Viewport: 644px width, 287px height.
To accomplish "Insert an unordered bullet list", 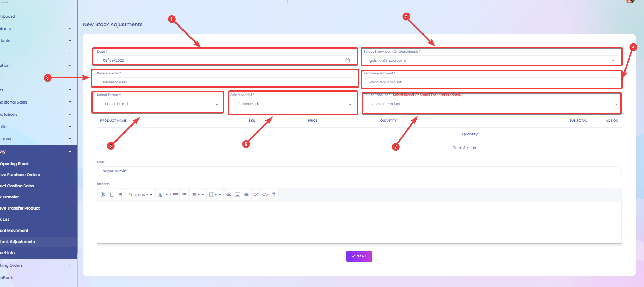I will point(175,195).
